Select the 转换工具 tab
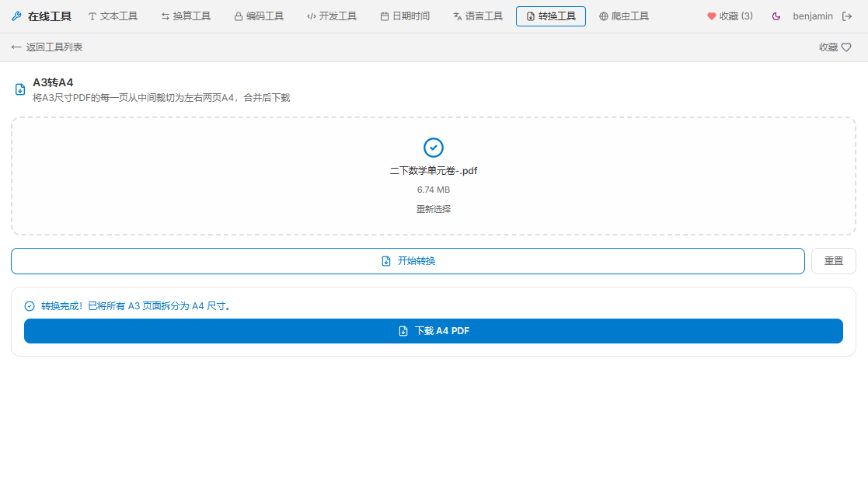 551,16
